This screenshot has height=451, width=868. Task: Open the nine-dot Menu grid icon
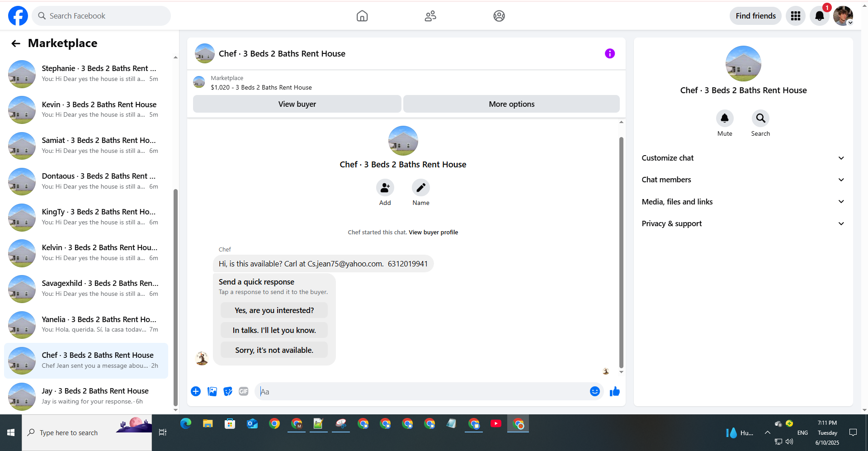pyautogui.click(x=796, y=16)
